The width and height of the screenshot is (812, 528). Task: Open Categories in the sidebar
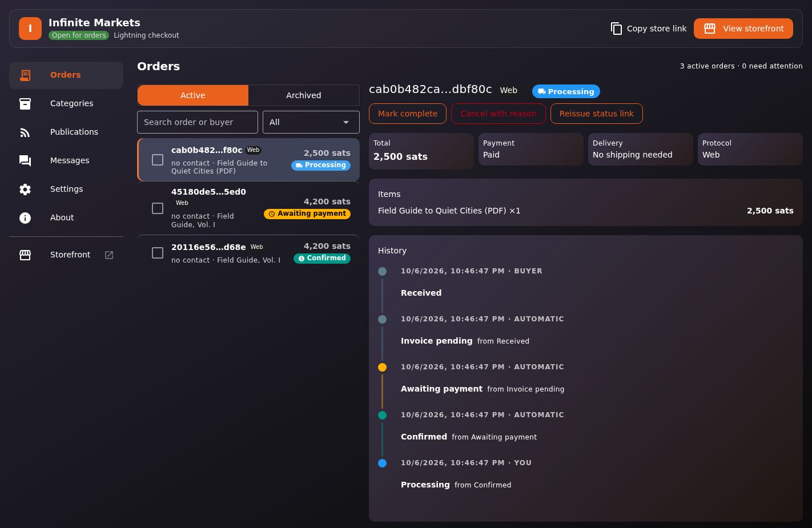(x=66, y=103)
